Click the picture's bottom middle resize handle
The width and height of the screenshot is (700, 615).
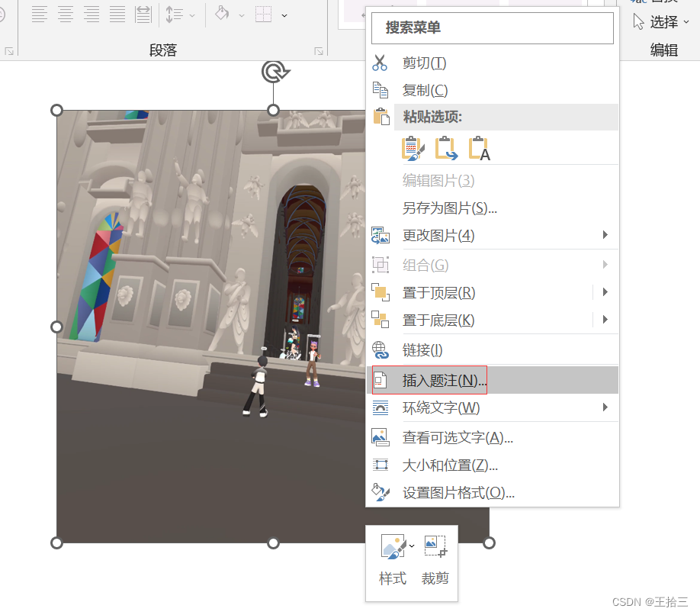(273, 543)
